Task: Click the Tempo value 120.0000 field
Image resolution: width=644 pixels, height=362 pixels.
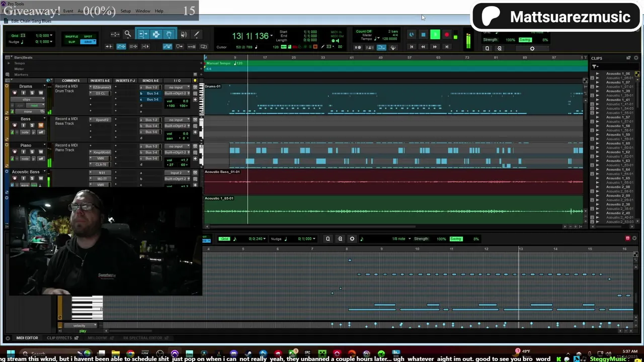Action: (390, 39)
